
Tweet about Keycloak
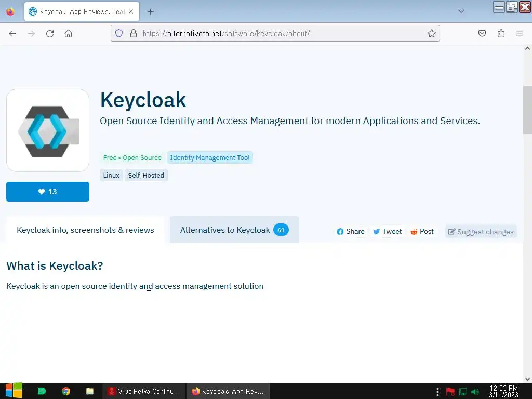[387, 231]
